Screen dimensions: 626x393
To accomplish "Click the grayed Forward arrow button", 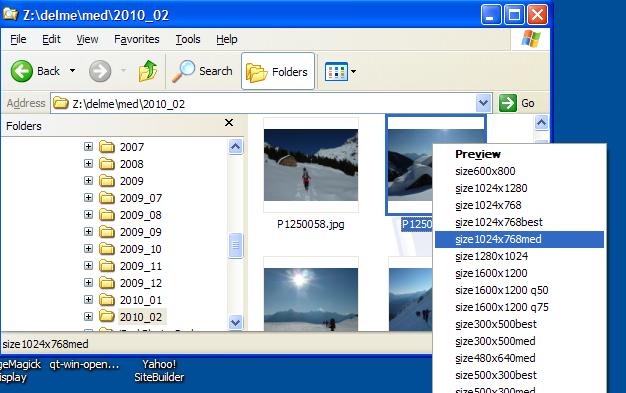I will pos(100,71).
